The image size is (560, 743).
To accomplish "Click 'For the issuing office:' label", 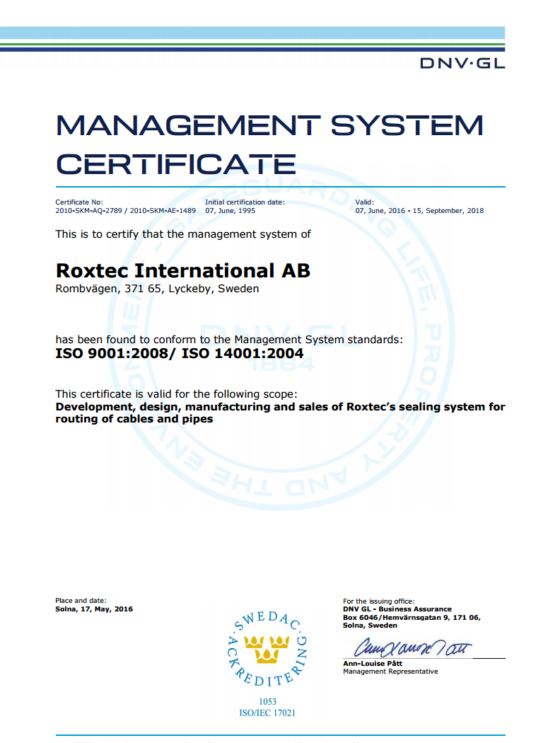I will 379,601.
